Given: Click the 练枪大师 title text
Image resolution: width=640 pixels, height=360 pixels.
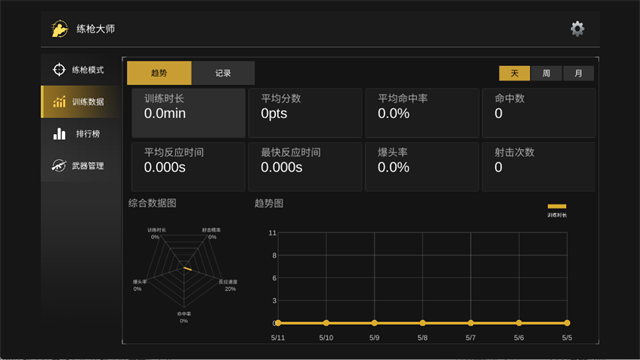Looking at the screenshot, I should pyautogui.click(x=96, y=29).
